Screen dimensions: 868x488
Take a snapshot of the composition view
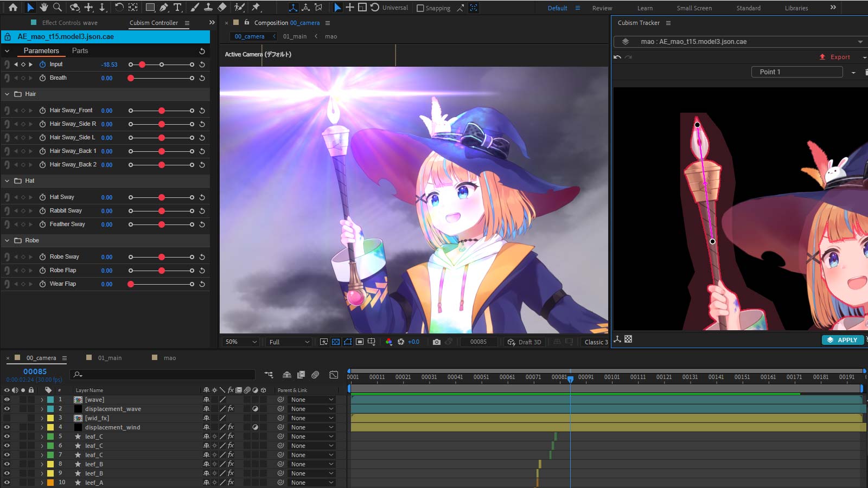[437, 342]
